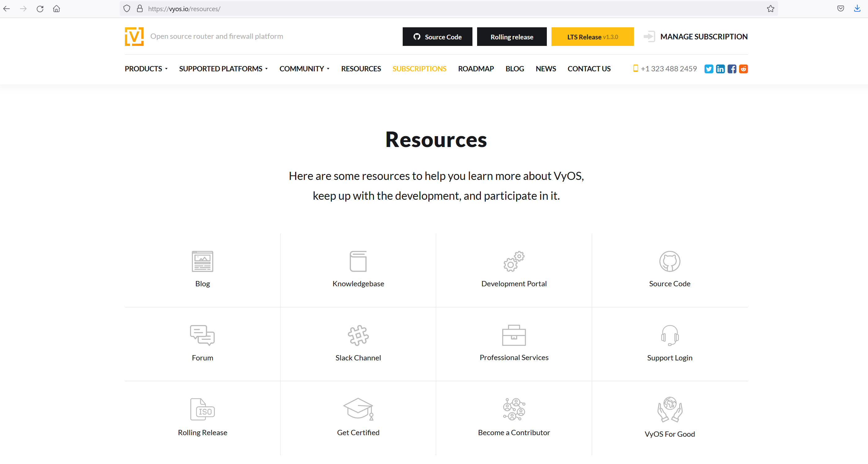868x464 pixels.
Task: Open the Pocket save icon
Action: click(x=840, y=9)
